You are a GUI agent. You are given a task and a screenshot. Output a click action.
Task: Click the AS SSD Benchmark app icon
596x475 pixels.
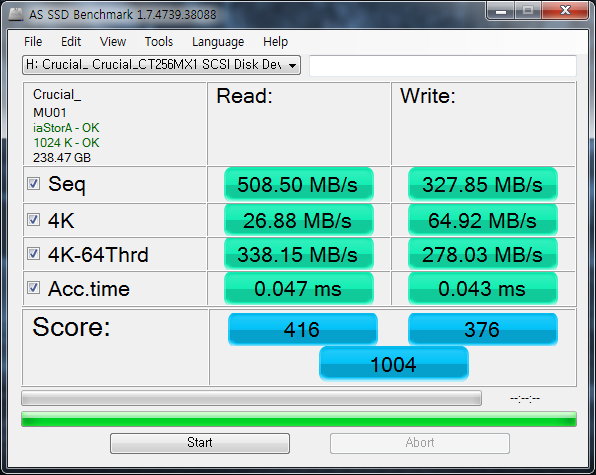click(x=16, y=14)
